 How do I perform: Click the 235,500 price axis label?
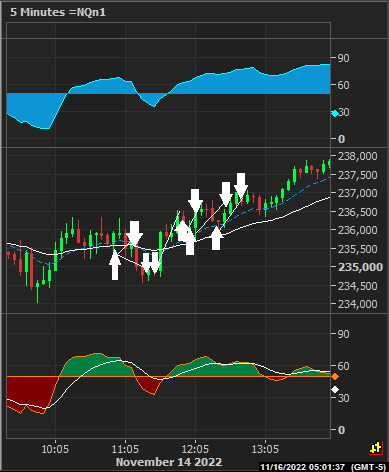click(358, 249)
